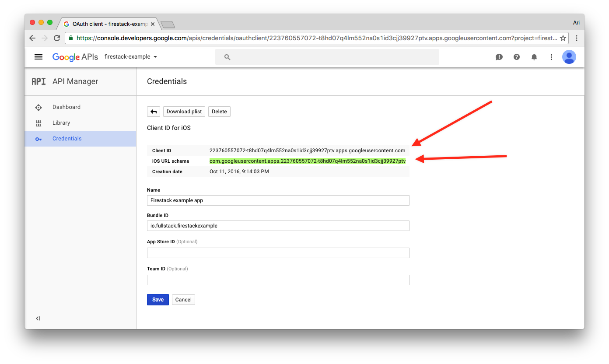Click the creation date Oct 11, 2016 text
The image size is (609, 364).
click(x=239, y=171)
